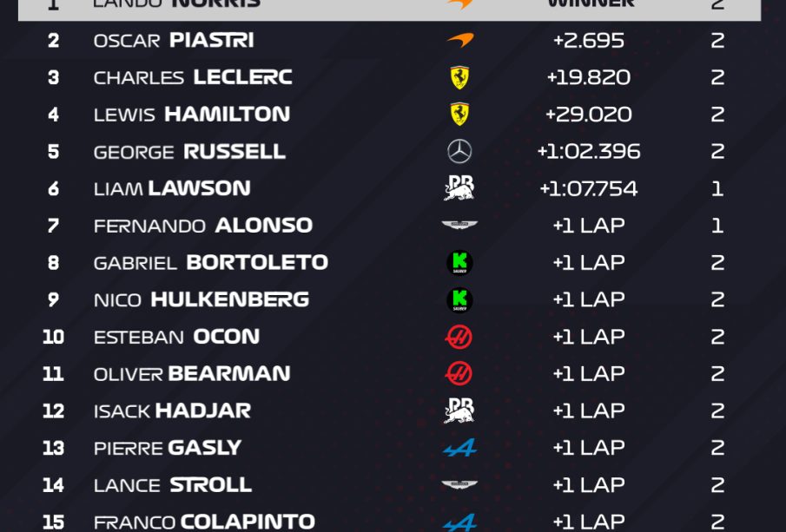Click the Aston Martin wings beside Fernando Alonso
The width and height of the screenshot is (786, 532).
click(459, 226)
